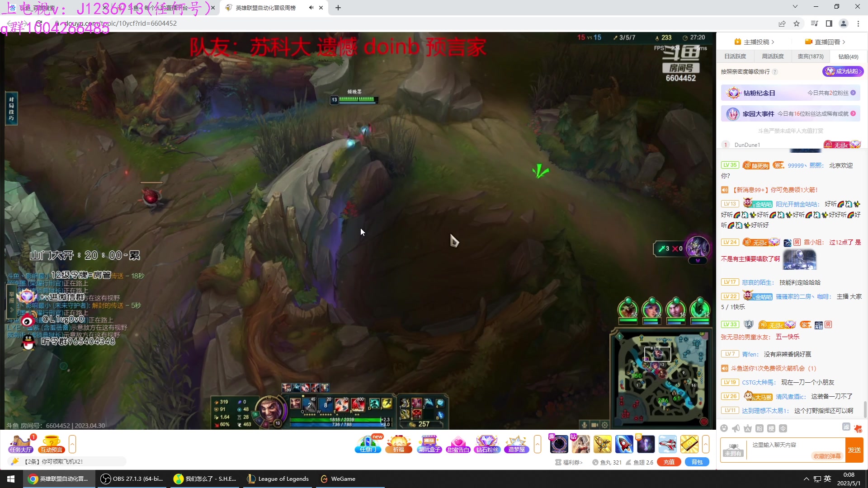Open the 背包 backpack button
Image resolution: width=868 pixels, height=488 pixels.
tap(697, 462)
